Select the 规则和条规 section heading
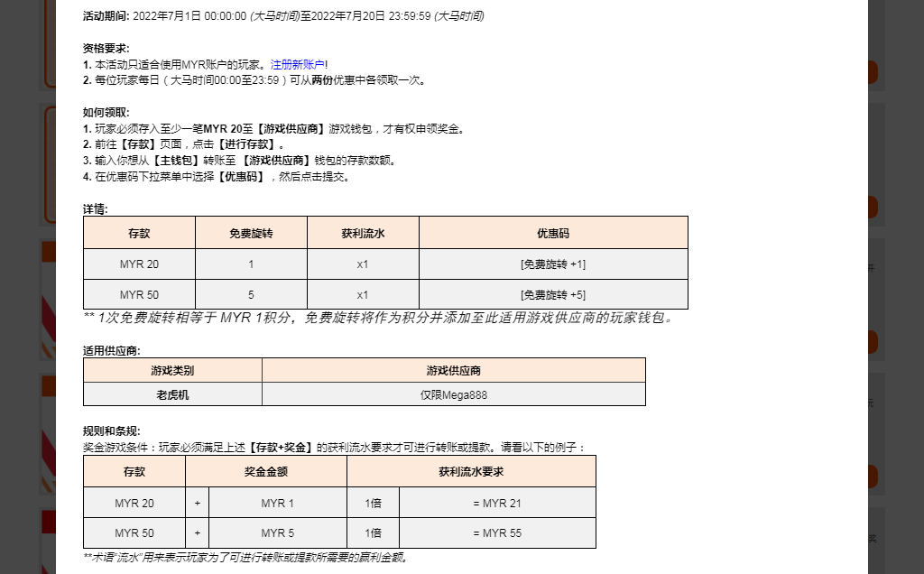Viewport: 924px width, 574px height. (x=111, y=431)
